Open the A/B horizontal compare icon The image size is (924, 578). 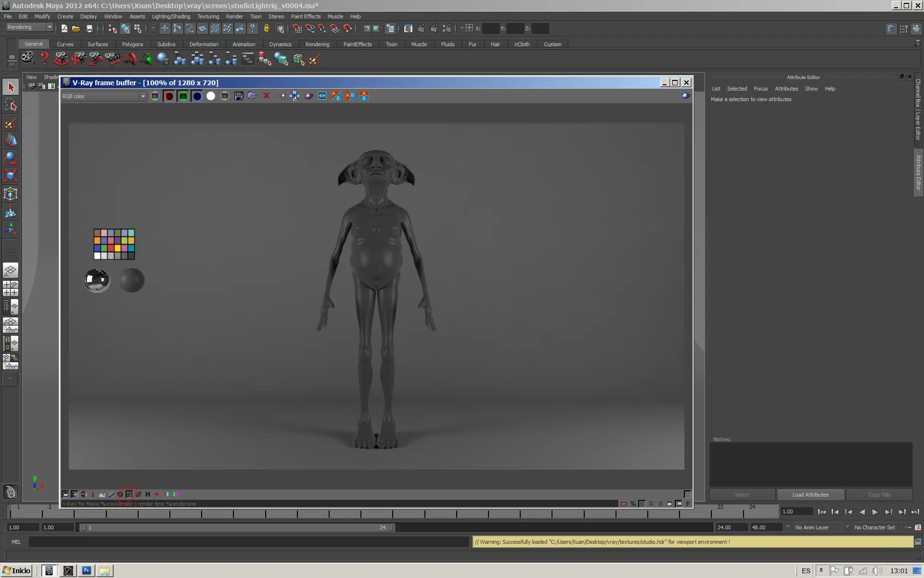pyautogui.click(x=350, y=96)
